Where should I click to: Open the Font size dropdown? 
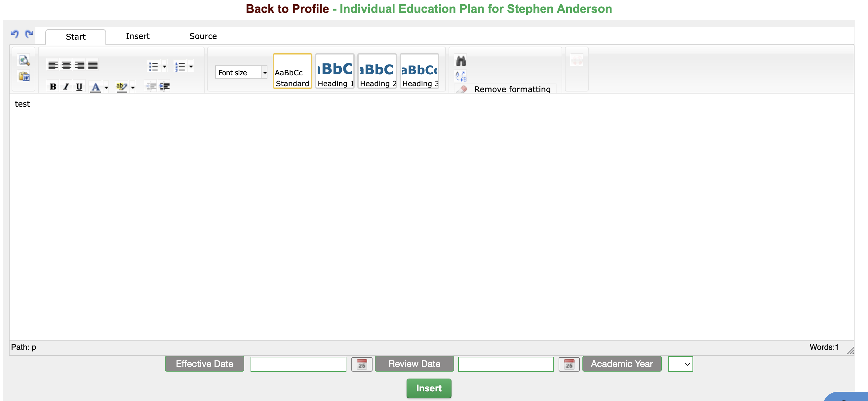pos(241,72)
